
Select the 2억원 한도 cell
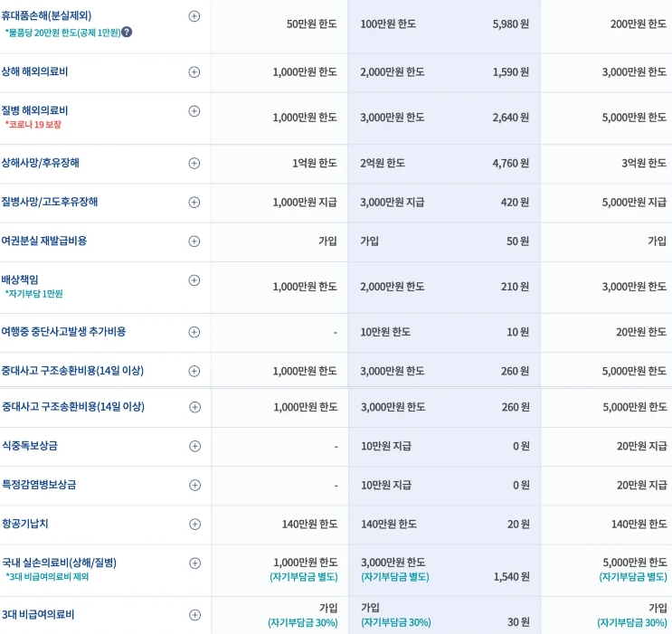(x=383, y=164)
